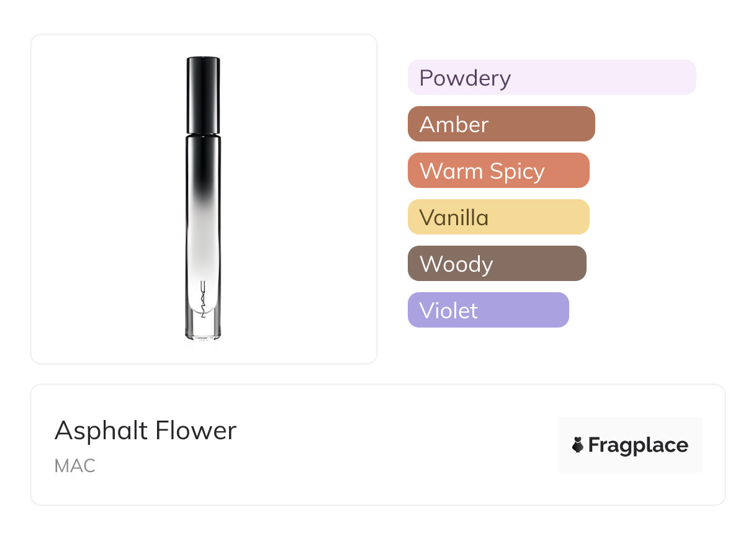The image size is (756, 536).
Task: Pick the Woody accord bar
Action: click(x=497, y=264)
